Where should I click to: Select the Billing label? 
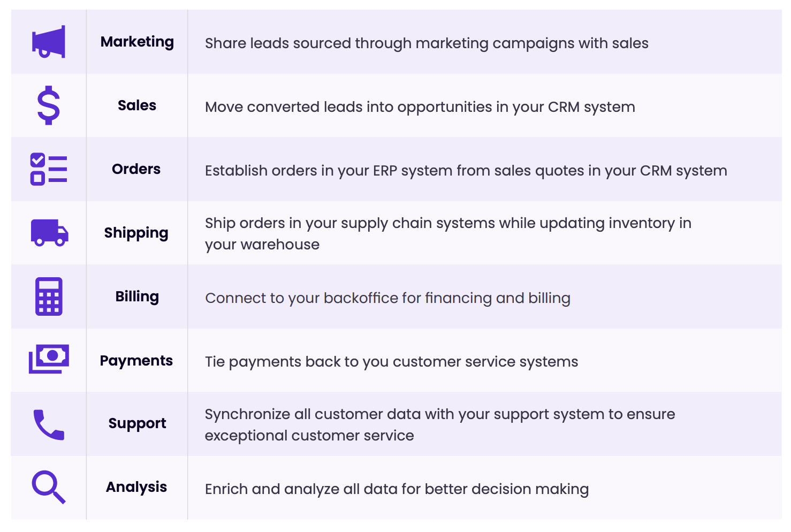click(137, 297)
